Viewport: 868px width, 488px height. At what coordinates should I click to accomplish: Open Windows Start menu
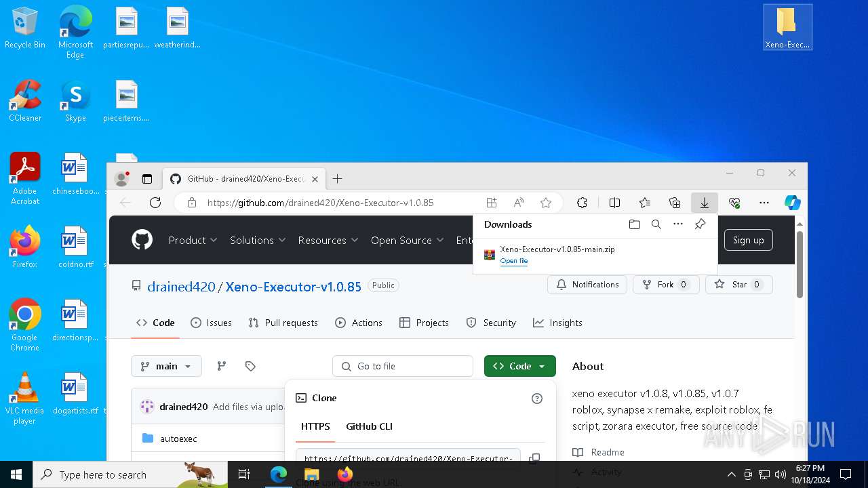pyautogui.click(x=16, y=474)
